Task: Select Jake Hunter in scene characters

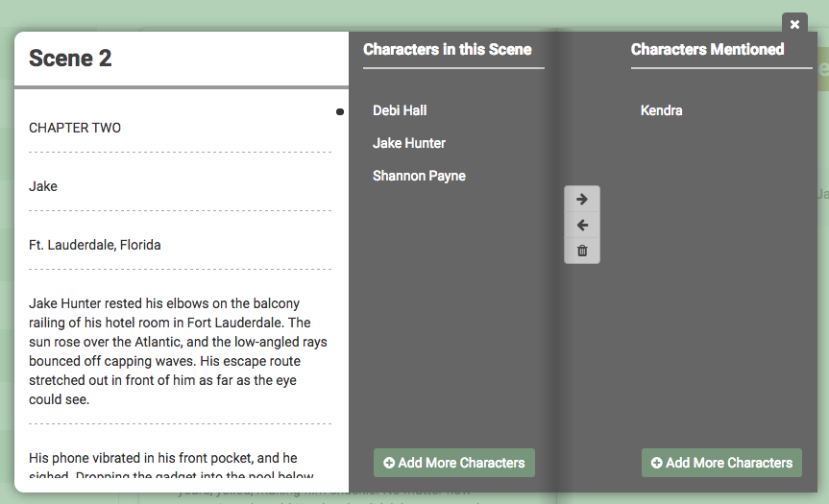Action: click(409, 143)
